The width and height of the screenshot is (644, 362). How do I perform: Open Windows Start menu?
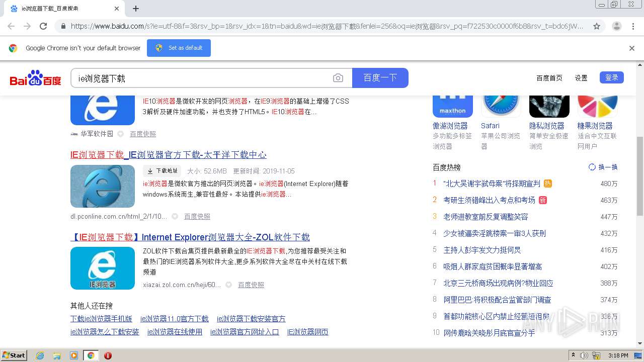click(x=14, y=355)
